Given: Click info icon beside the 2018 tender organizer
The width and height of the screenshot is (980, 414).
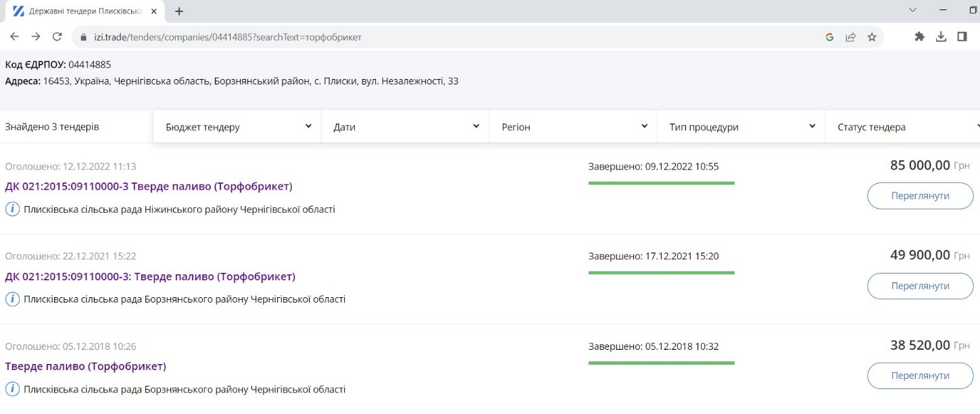Looking at the screenshot, I should tap(12, 390).
